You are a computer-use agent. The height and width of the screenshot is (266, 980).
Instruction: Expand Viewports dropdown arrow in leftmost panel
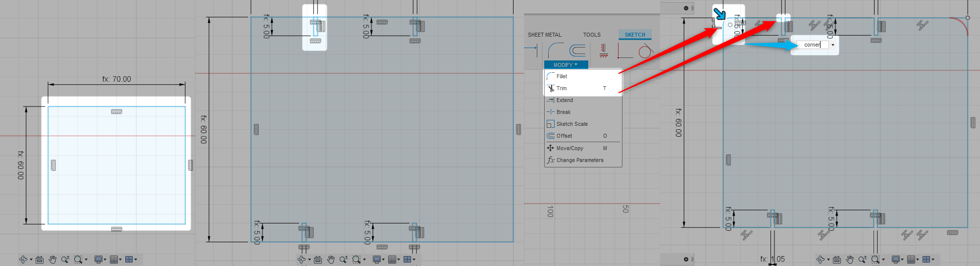[136, 260]
